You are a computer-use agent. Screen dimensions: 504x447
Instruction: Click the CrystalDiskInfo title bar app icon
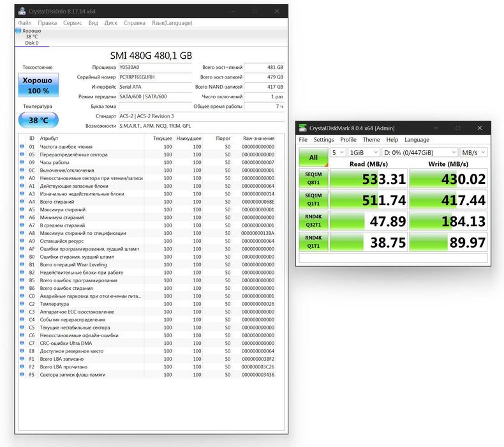click(22, 11)
